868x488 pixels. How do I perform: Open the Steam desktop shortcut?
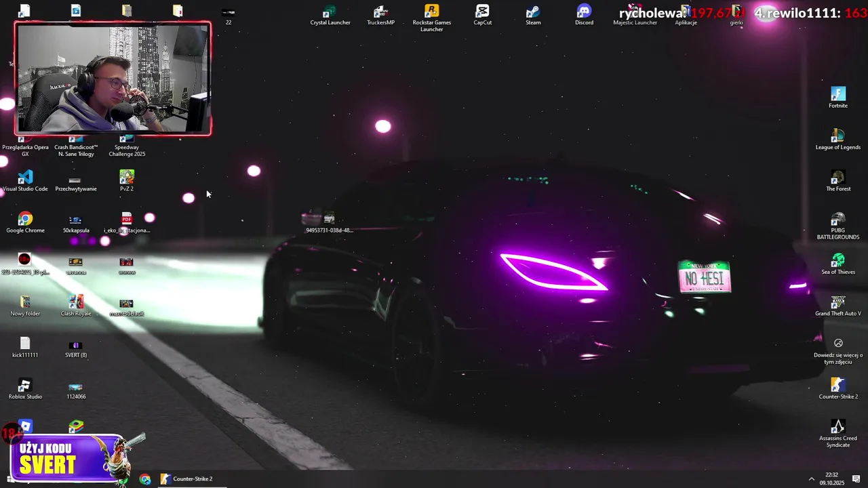[x=533, y=16]
